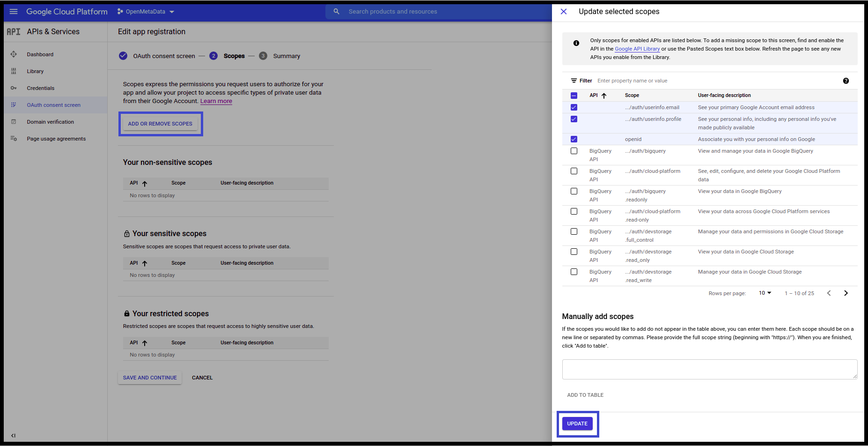Screen dimensions: 868x446
Task: Toggle the select-all scopes header checkbox
Action: coord(574,96)
